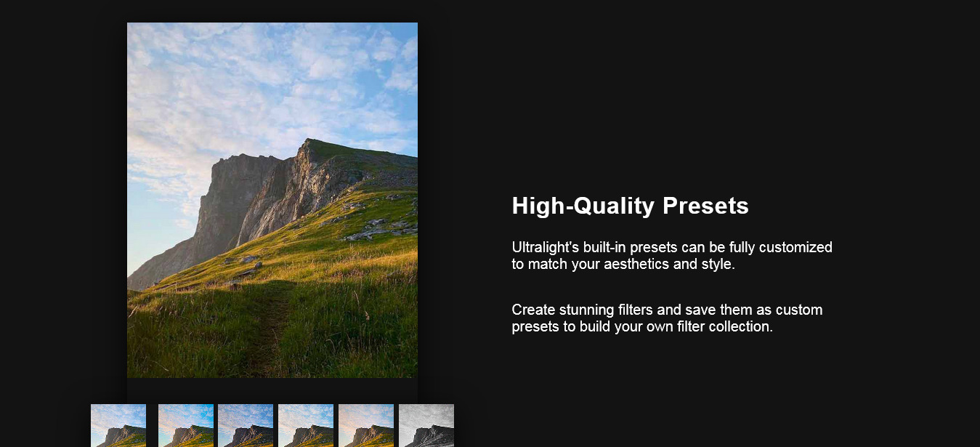The height and width of the screenshot is (447, 980).
Task: Click the dirt footpath in the large photo
Action: click(269, 327)
